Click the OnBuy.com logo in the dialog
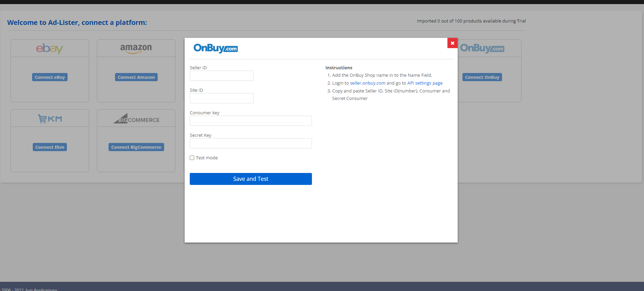Image resolution: width=644 pixels, height=291 pixels. pyautogui.click(x=216, y=48)
